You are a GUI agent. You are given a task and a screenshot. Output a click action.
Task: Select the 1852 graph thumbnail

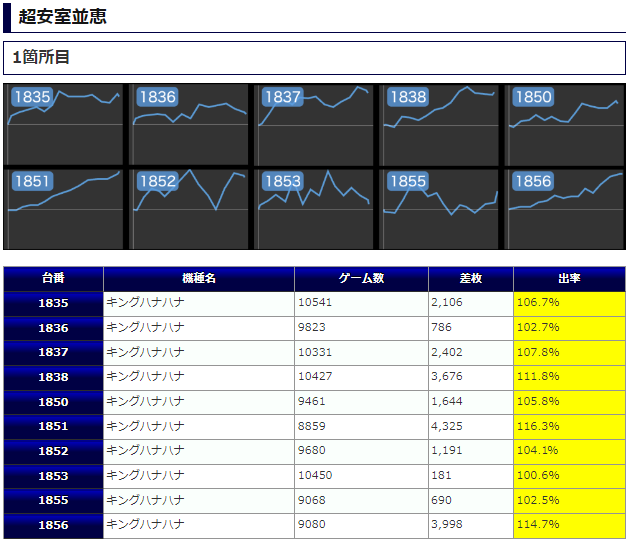click(x=189, y=208)
